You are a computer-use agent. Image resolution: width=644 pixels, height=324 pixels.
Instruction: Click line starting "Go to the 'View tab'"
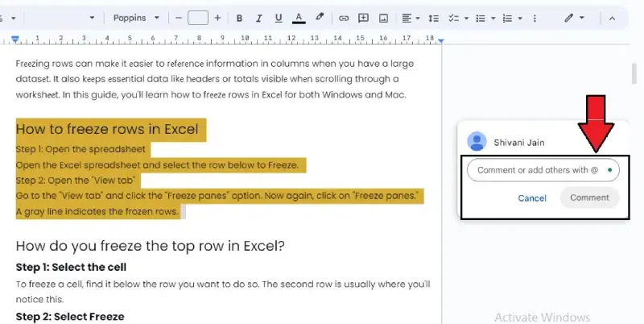pyautogui.click(x=217, y=196)
